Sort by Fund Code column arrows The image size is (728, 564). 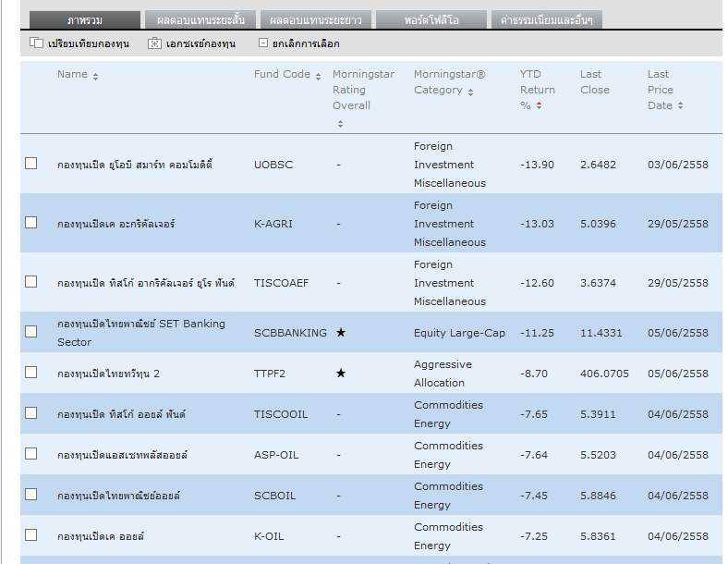click(318, 77)
